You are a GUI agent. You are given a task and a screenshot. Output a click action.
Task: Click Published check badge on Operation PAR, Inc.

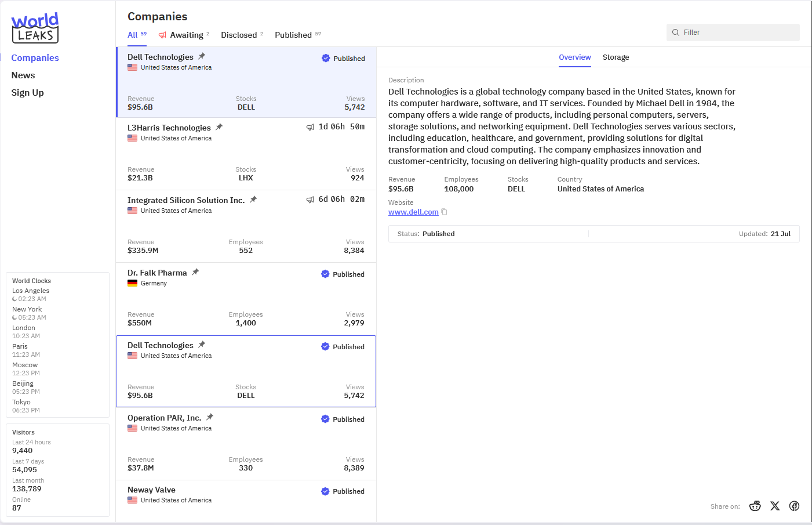click(325, 419)
